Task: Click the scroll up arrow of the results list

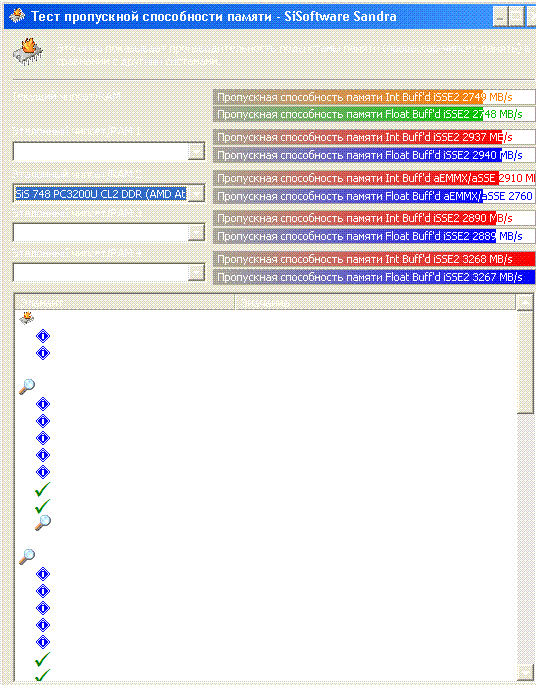Action: point(525,302)
